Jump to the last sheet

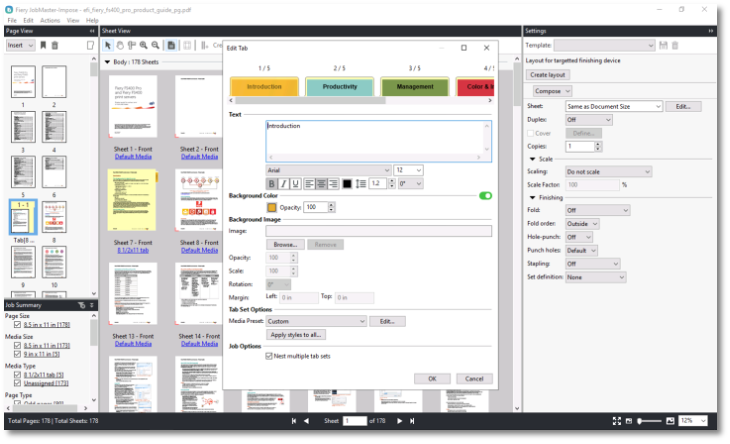coord(413,421)
